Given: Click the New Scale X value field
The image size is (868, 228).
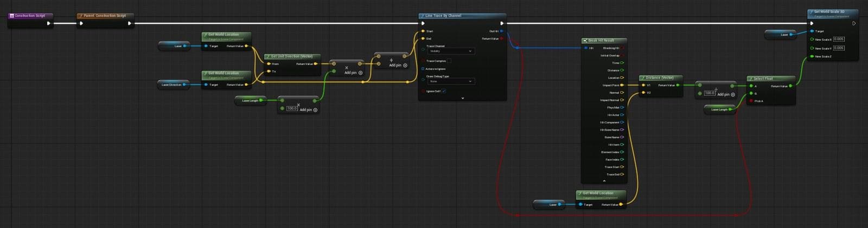Looking at the screenshot, I should pyautogui.click(x=839, y=39).
